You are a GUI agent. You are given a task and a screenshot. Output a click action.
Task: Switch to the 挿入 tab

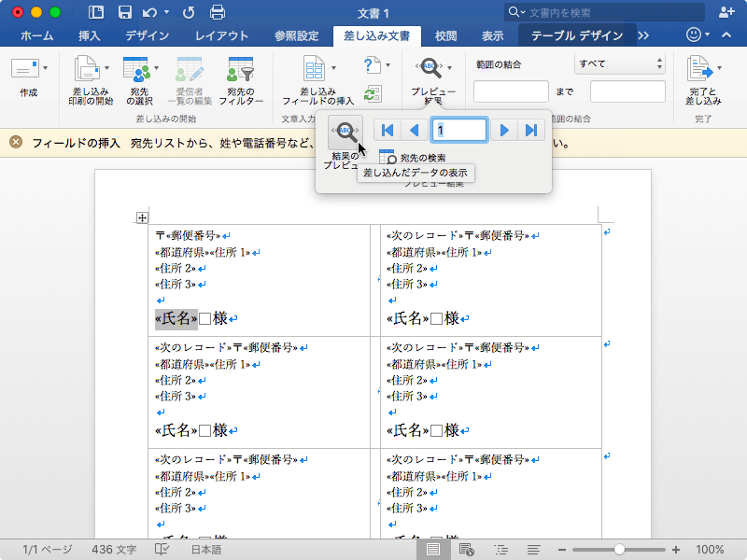pos(89,35)
